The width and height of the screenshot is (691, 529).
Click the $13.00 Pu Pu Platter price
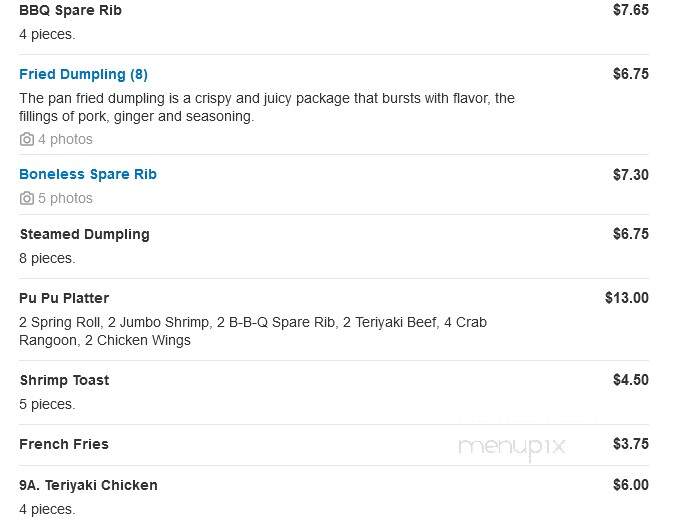tap(627, 298)
